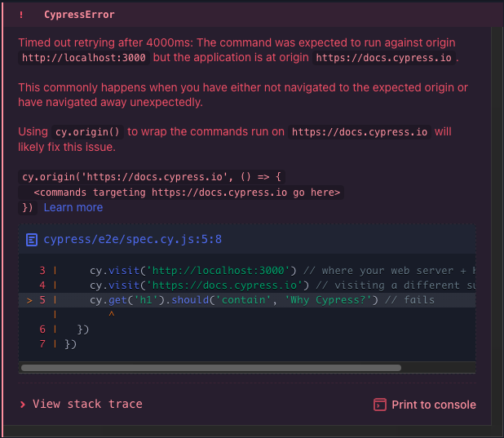Open the View stack trace section
Screen dimensions: 504x438
click(87, 405)
